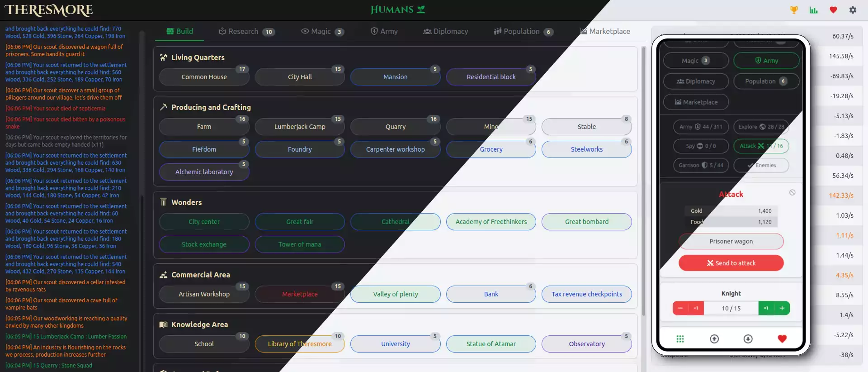Select the Attack sub-tab in phone view

(x=761, y=146)
